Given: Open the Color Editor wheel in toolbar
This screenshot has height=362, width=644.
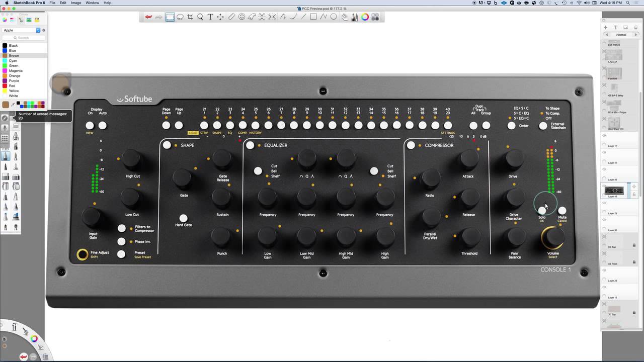Looking at the screenshot, I should coord(365,17).
